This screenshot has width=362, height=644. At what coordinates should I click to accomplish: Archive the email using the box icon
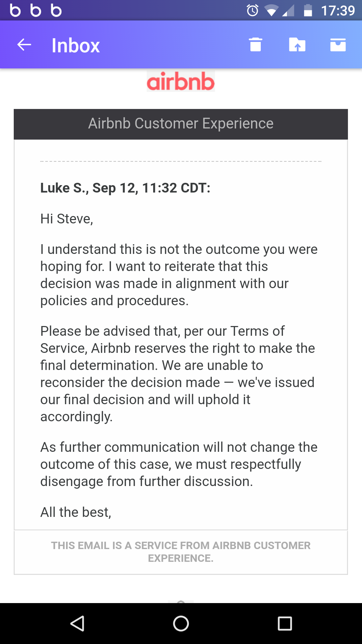338,45
